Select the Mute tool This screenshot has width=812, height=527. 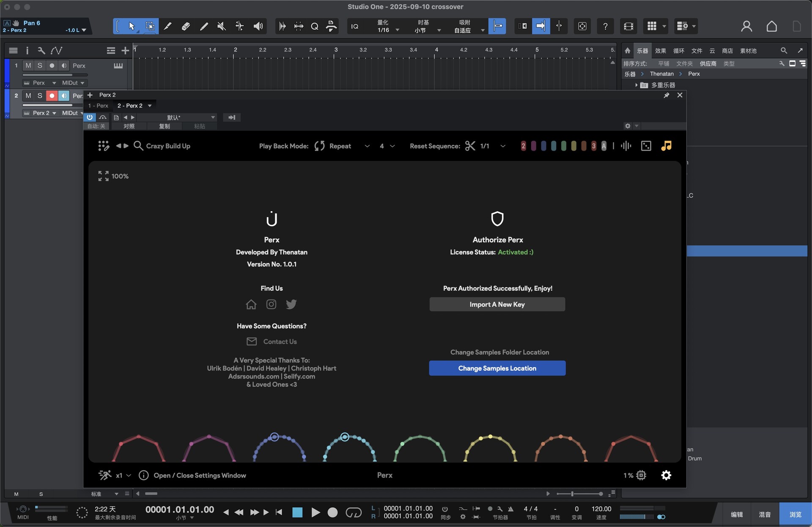(222, 26)
